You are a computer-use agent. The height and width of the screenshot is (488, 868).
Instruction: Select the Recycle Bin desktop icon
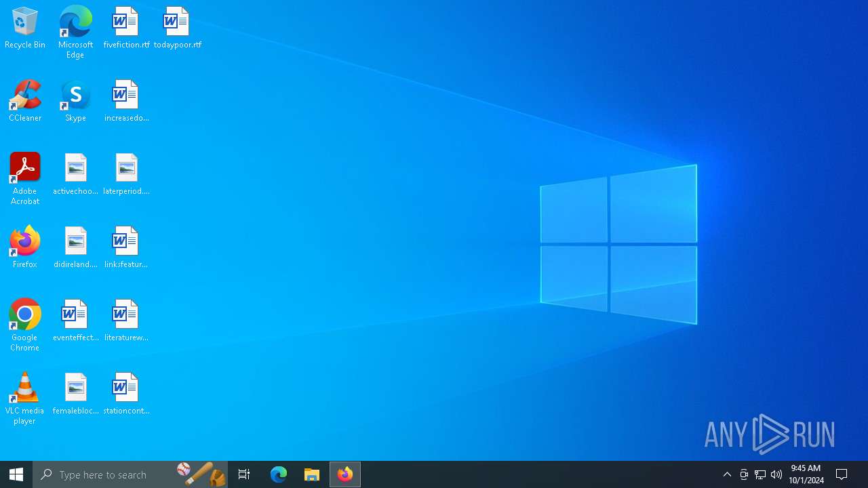(25, 28)
